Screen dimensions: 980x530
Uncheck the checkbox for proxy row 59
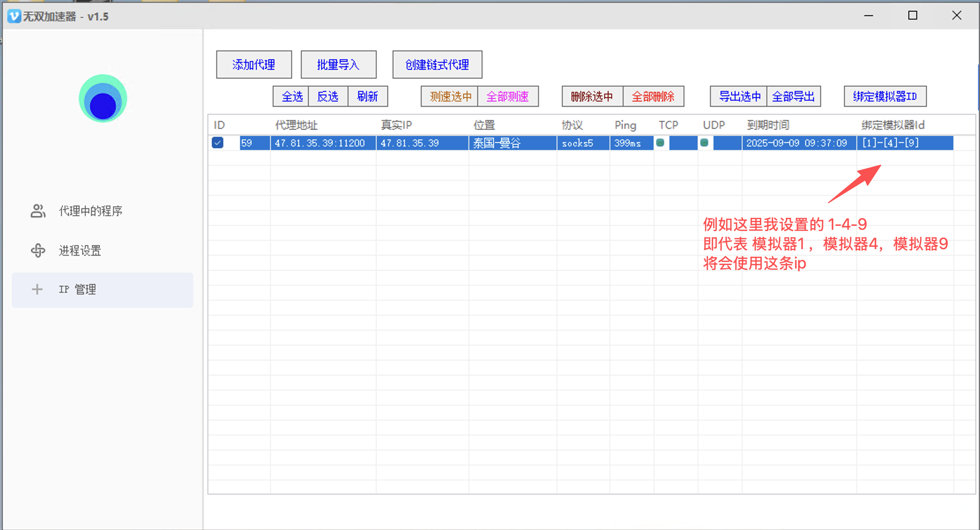pos(217,143)
